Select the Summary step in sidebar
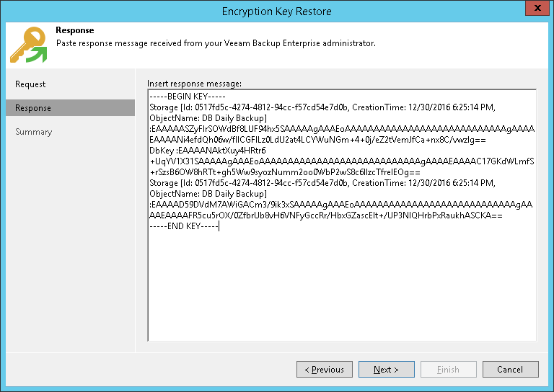Screen dimensions: 554x392 tap(34, 132)
